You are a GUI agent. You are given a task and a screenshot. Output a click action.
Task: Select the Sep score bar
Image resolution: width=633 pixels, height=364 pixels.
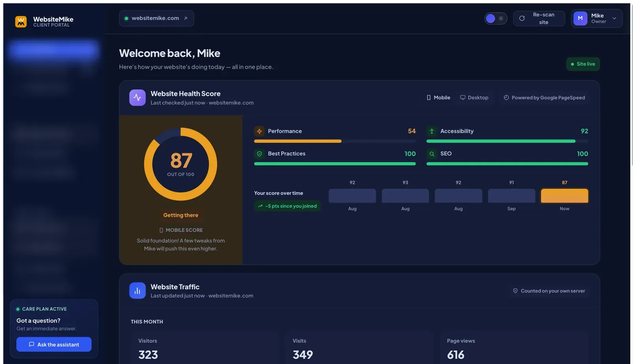point(512,196)
